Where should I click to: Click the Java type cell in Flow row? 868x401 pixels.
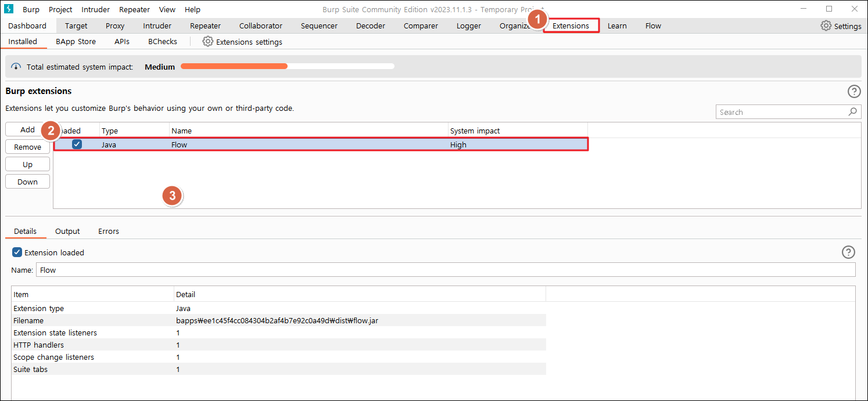[134, 144]
